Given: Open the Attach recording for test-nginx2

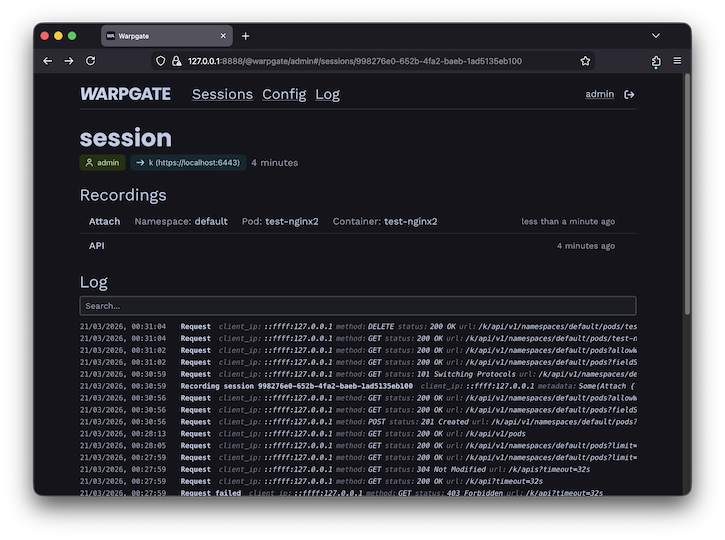Looking at the screenshot, I should click(104, 221).
